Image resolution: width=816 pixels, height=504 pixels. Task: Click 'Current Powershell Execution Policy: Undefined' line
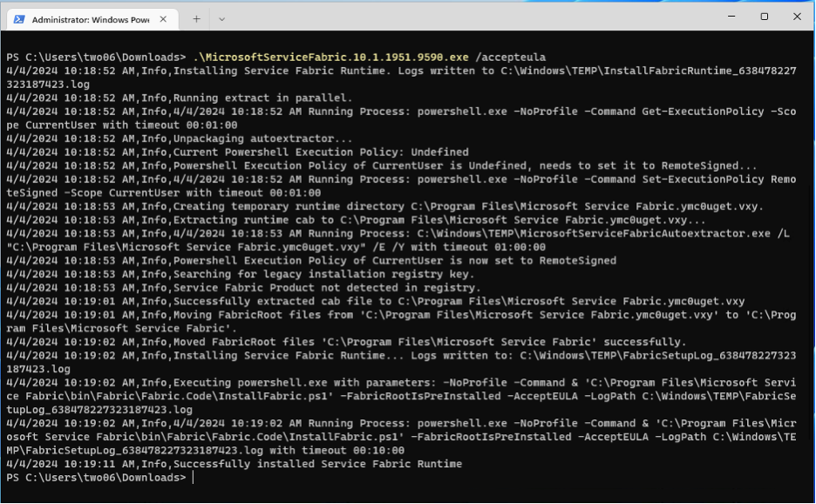tap(237, 152)
